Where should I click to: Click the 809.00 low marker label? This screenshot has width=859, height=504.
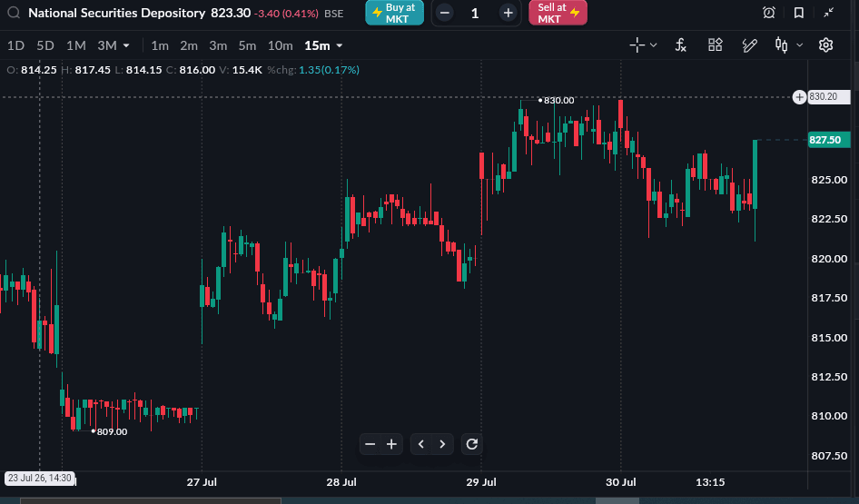pos(112,431)
